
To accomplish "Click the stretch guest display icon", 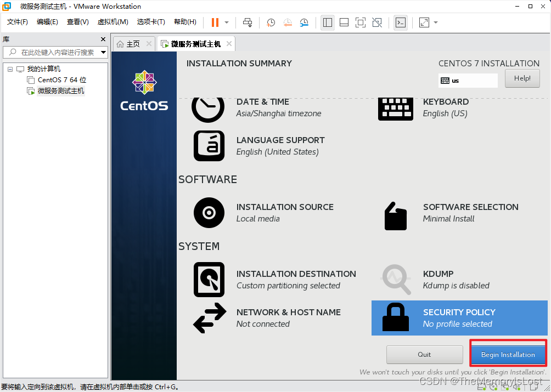I will [x=424, y=22].
